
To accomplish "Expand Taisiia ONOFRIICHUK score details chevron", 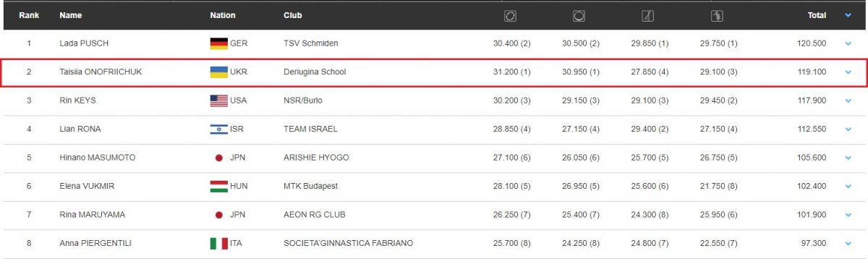I will click(848, 72).
